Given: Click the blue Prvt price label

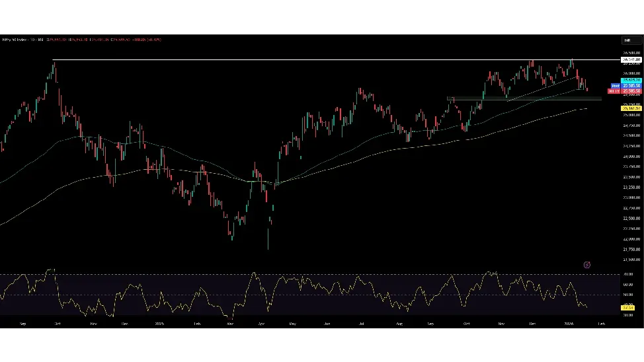Looking at the screenshot, I should pyautogui.click(x=631, y=86).
